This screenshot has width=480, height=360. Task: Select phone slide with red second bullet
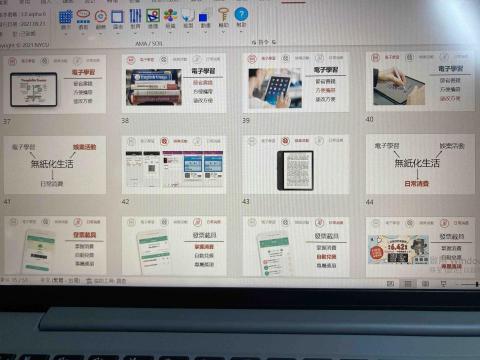coord(296,246)
